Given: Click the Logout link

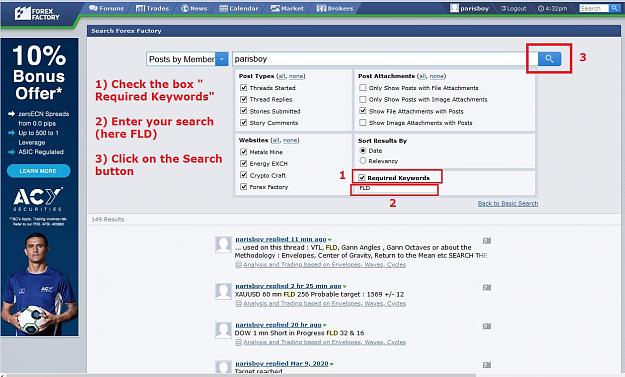Looking at the screenshot, I should click(514, 8).
